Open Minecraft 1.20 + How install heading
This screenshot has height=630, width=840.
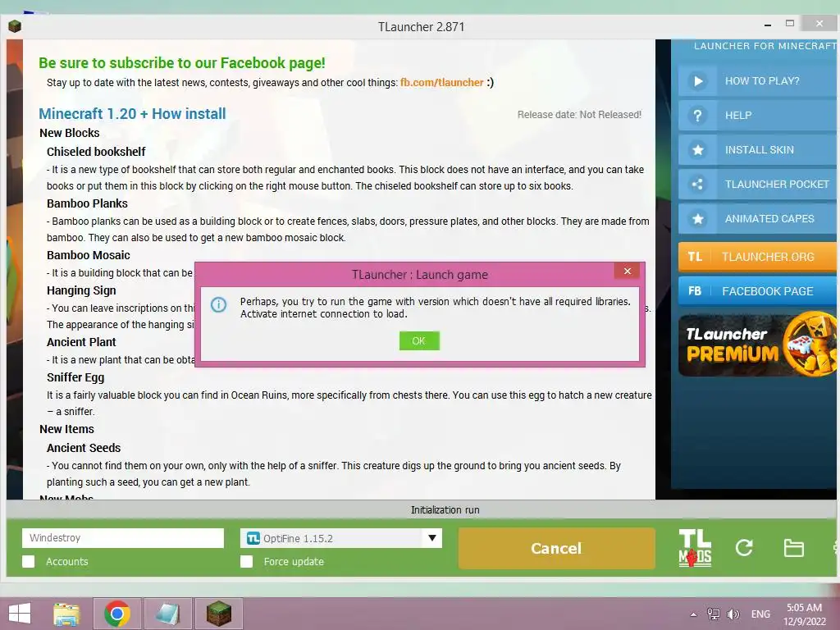[132, 113]
